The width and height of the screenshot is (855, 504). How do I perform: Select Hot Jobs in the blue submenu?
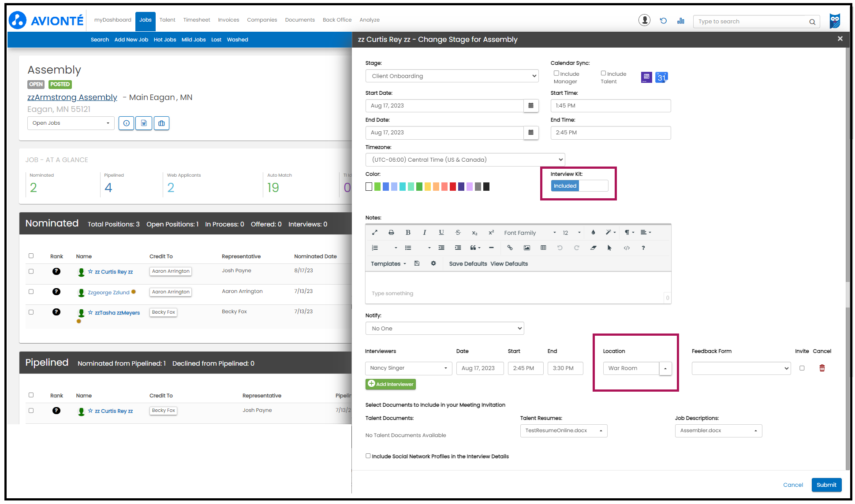point(164,40)
